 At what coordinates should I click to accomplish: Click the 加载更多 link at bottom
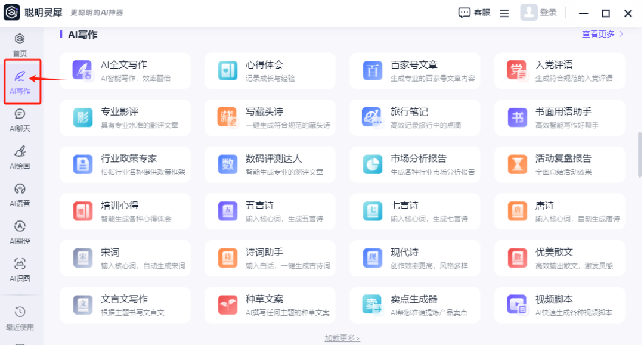(342, 338)
